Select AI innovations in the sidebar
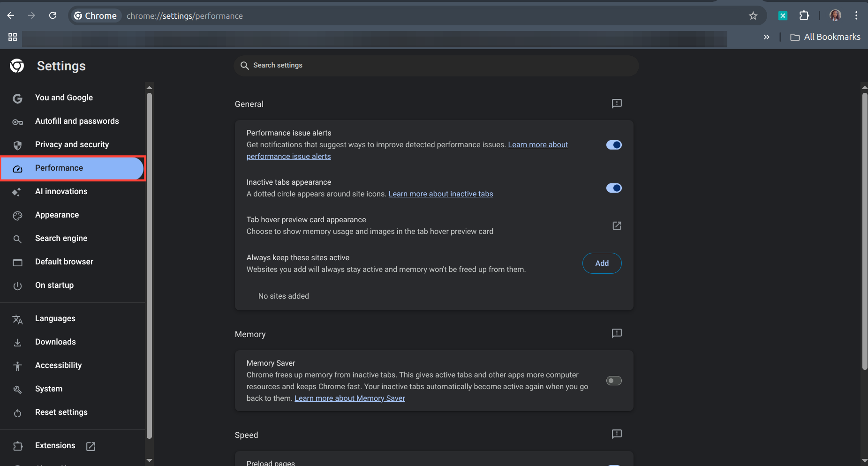 point(61,191)
